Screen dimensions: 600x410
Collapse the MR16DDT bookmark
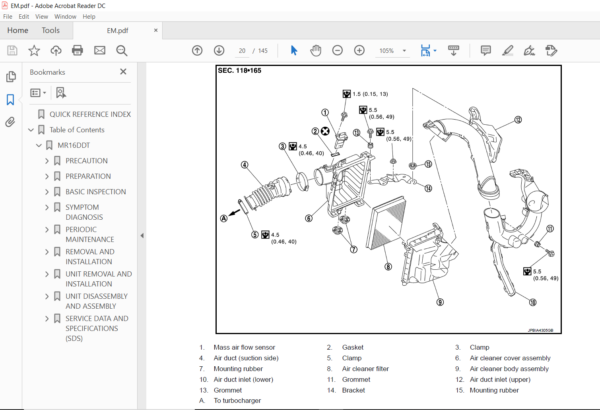click(x=39, y=145)
